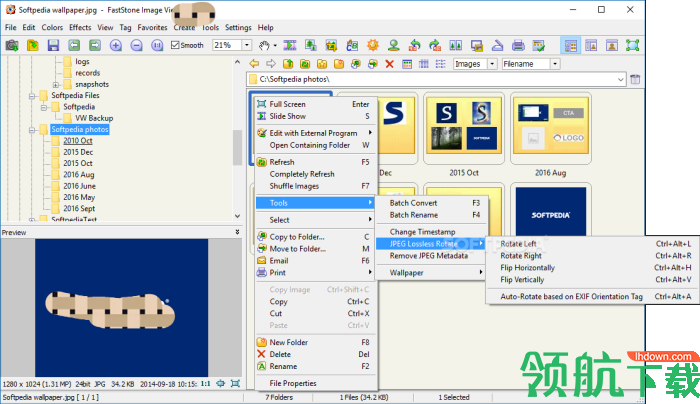Start slide show from toolbar
Viewport: 700px width, 404px height.
click(x=290, y=45)
